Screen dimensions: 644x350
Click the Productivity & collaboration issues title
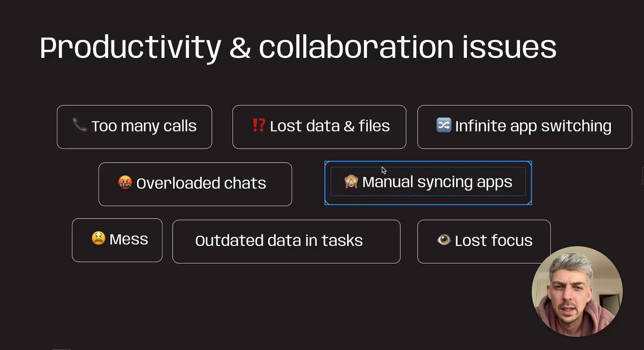coord(298,48)
